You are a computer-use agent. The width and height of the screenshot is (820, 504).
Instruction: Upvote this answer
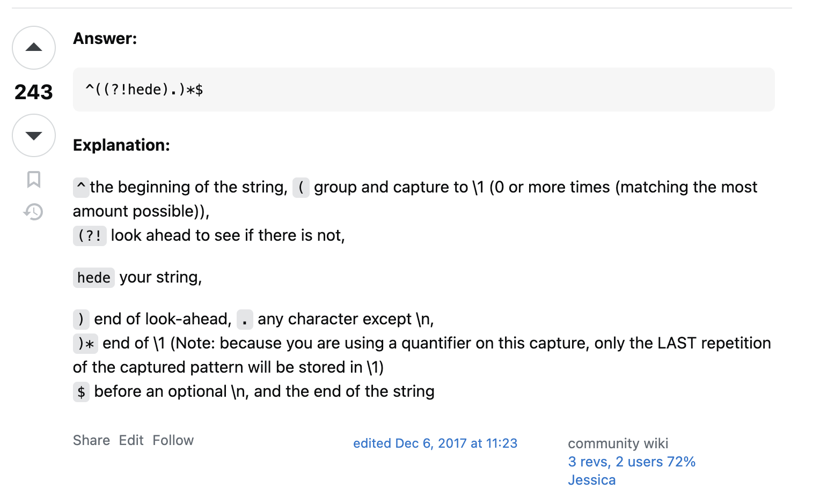click(34, 48)
